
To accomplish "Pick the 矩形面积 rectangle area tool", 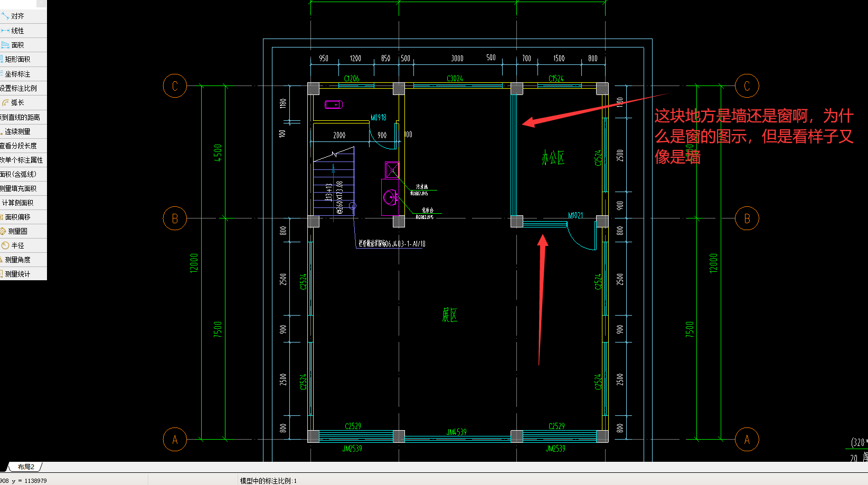I will pos(23,59).
